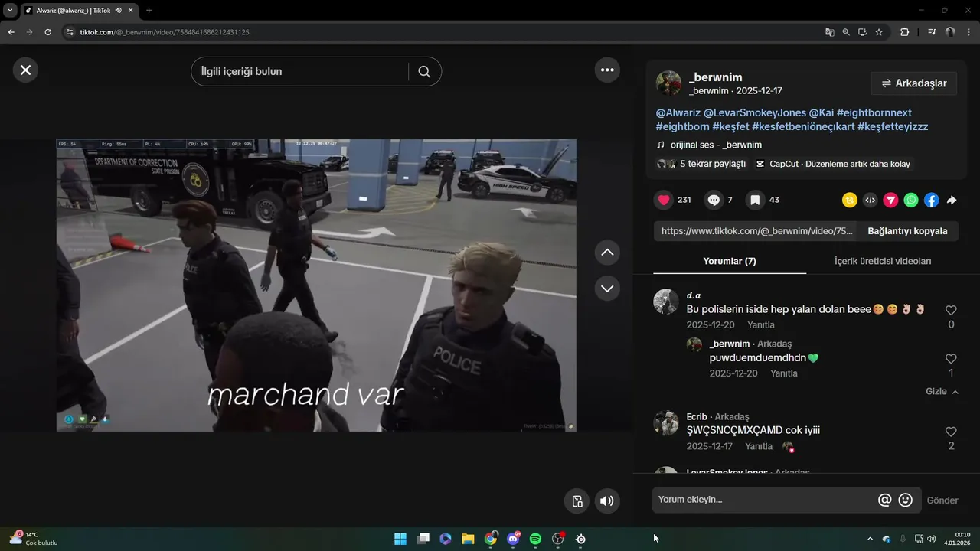Open the media control icon in browser toolbar
Image resolution: width=980 pixels, height=551 pixels.
[x=932, y=32]
